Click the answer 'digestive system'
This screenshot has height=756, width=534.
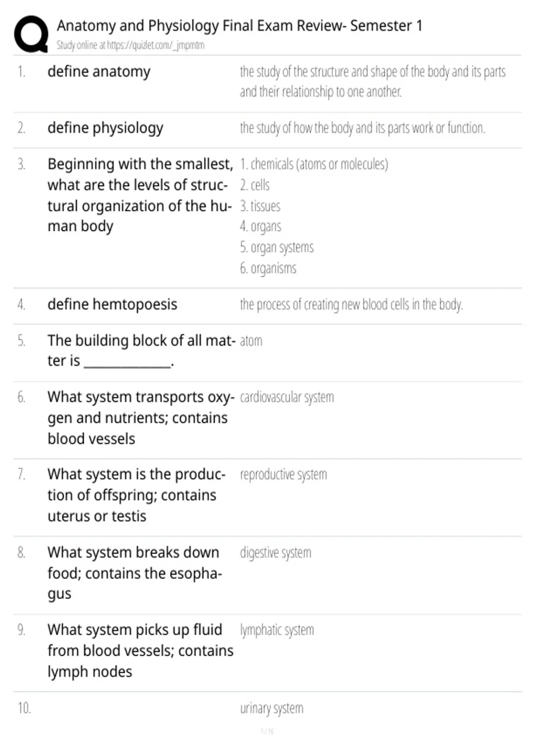275,553
